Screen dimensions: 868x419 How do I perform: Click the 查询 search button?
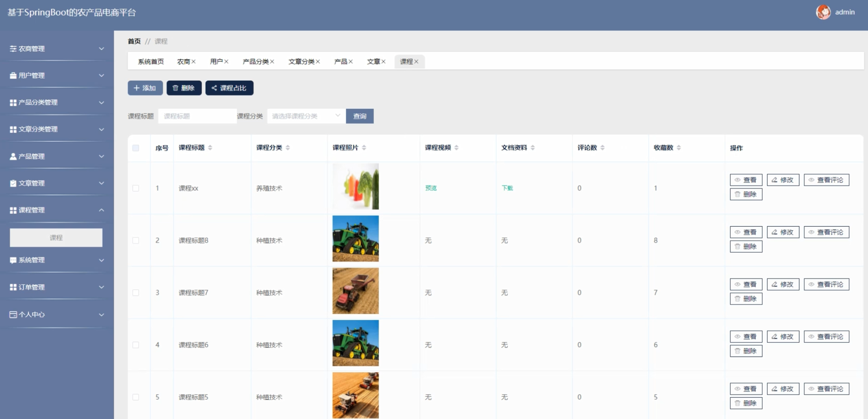(x=360, y=116)
